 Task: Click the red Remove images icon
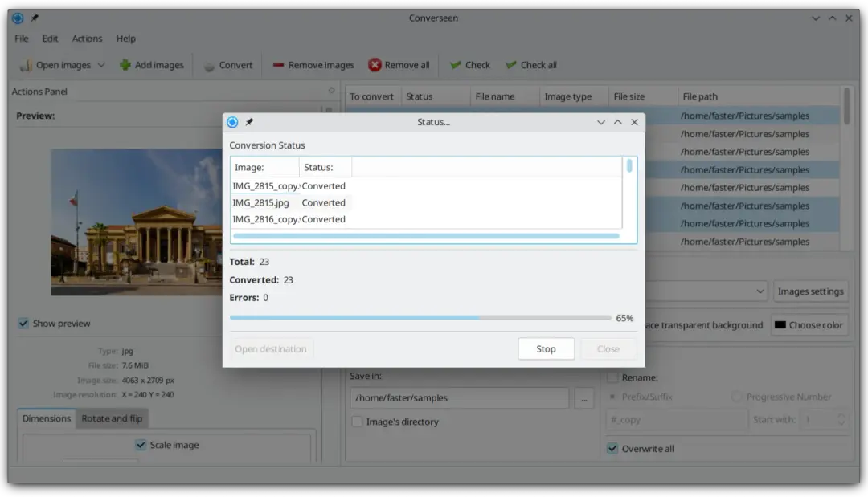[278, 65]
